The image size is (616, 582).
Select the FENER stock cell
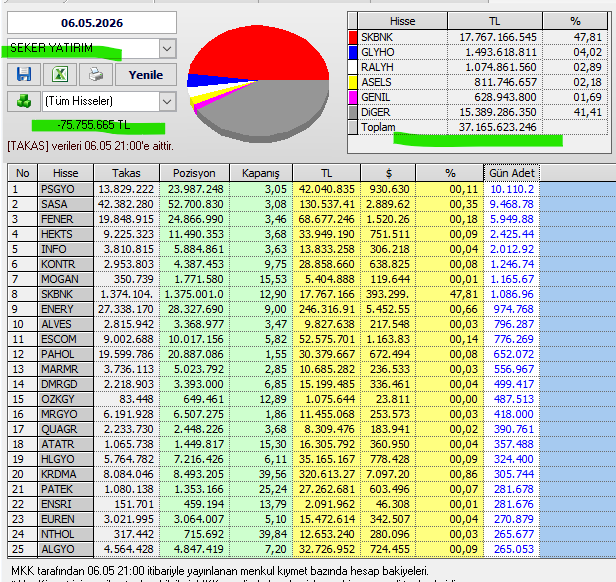pos(66,219)
